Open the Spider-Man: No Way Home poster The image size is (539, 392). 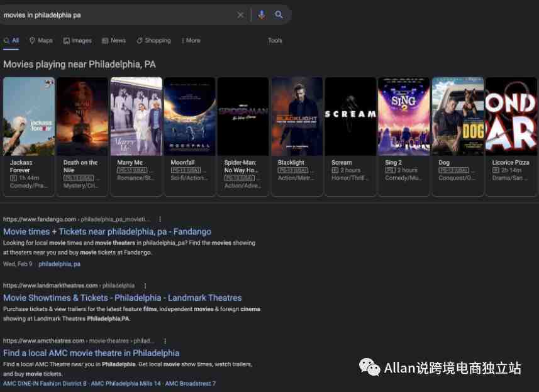tap(243, 116)
